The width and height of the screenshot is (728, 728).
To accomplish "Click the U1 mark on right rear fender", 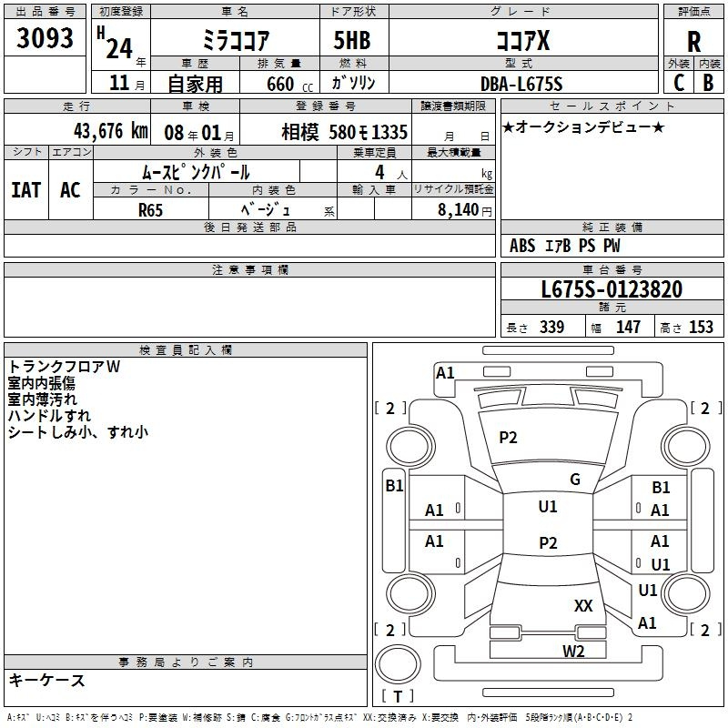I will click(648, 590).
